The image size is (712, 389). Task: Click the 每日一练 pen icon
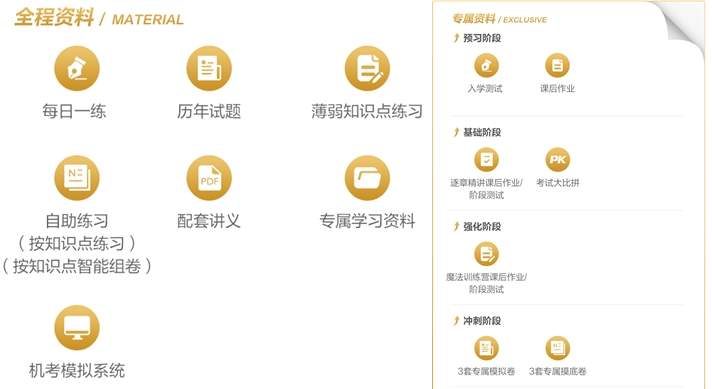tap(77, 69)
